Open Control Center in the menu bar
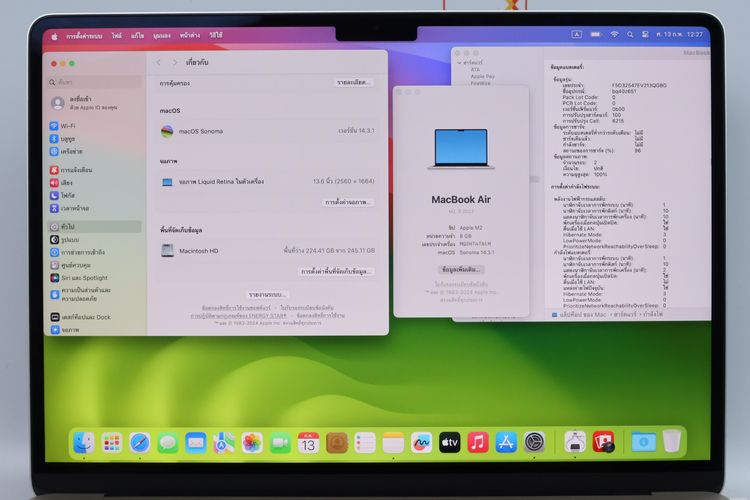This screenshot has height=500, width=750. point(645,34)
